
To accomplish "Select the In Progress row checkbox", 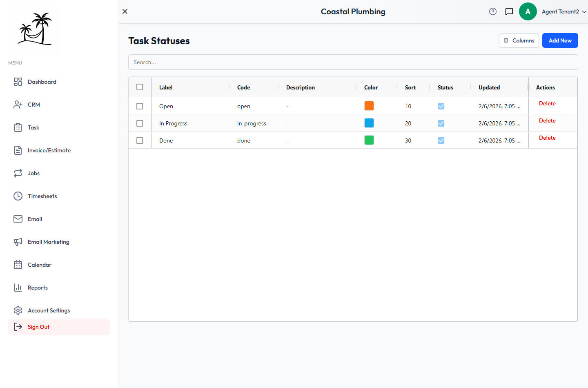I will point(140,123).
